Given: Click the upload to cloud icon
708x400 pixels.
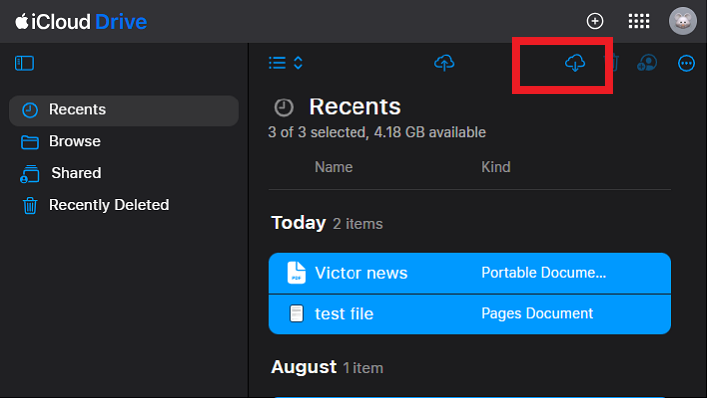Looking at the screenshot, I should pos(445,63).
